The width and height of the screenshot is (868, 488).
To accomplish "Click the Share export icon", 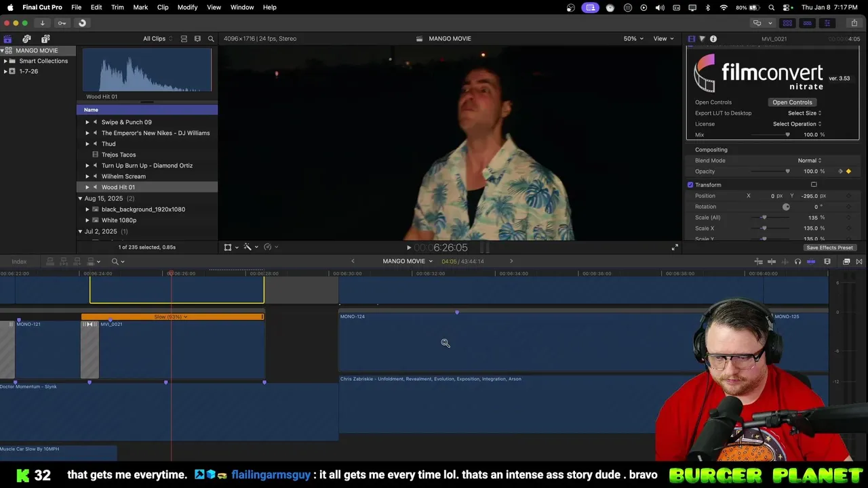I will 854,23.
